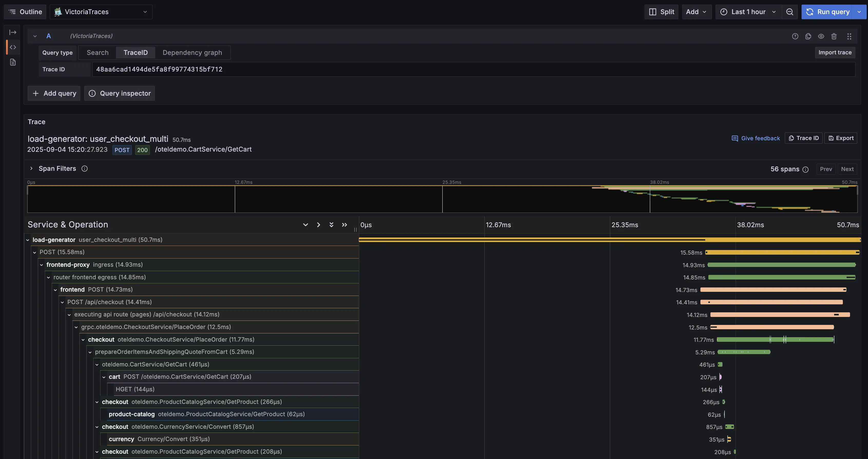Collapse the POST /api/checkout span
This screenshot has width=868, height=459.
[x=62, y=302]
